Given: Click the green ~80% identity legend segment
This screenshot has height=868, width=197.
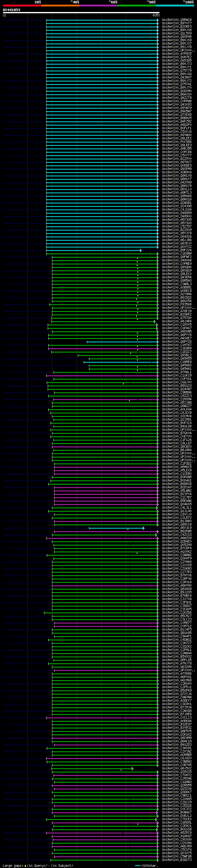Looking at the screenshot, I should click(x=137, y=6).
